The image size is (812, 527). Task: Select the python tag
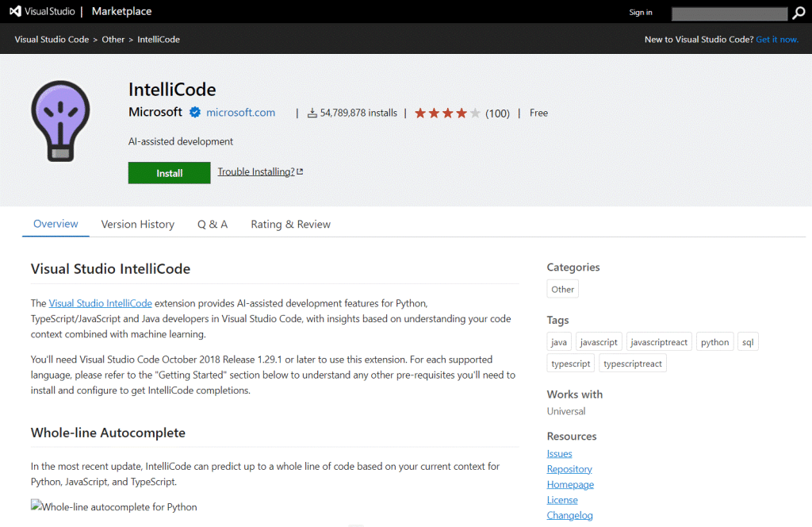point(714,342)
